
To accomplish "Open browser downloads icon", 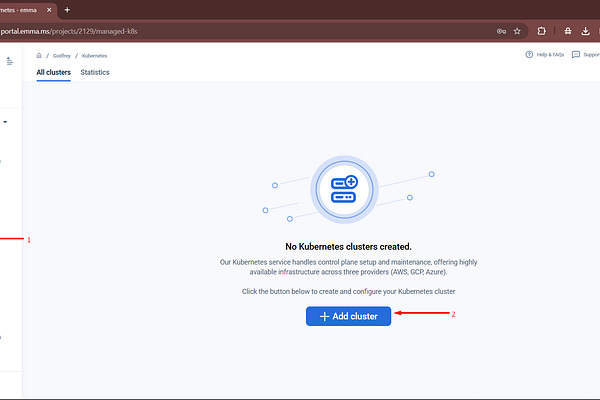I will pos(585,31).
